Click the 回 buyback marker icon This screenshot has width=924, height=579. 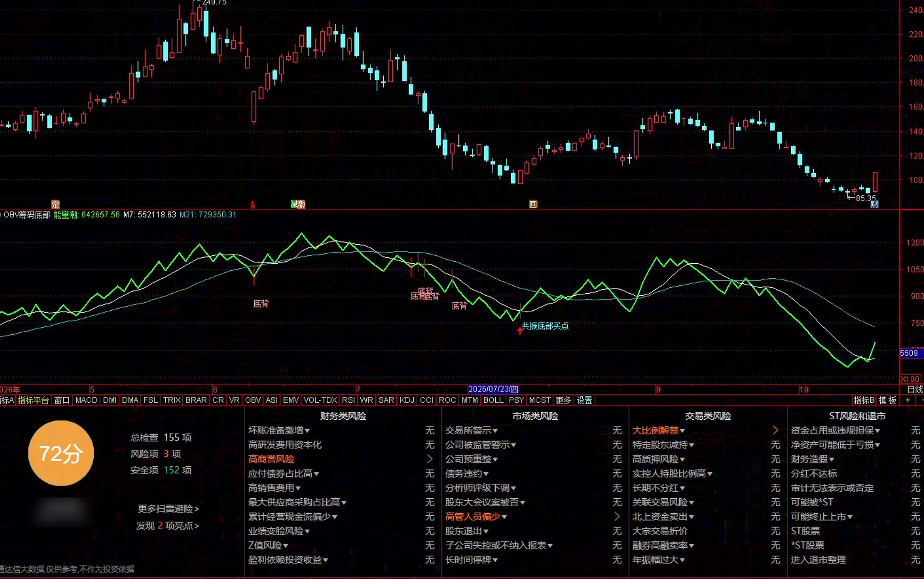click(x=533, y=204)
